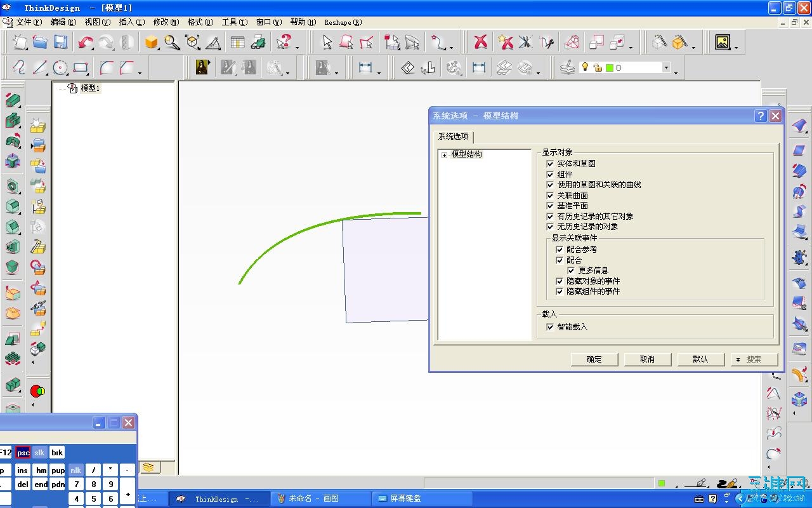Click the yellow picture frame render icon
812x508 pixels.
click(x=722, y=42)
